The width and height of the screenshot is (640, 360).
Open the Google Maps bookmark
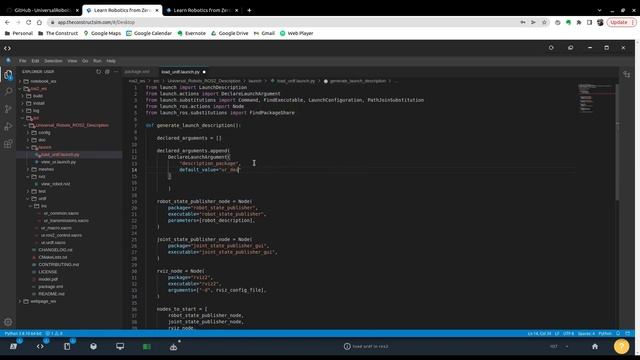point(102,33)
